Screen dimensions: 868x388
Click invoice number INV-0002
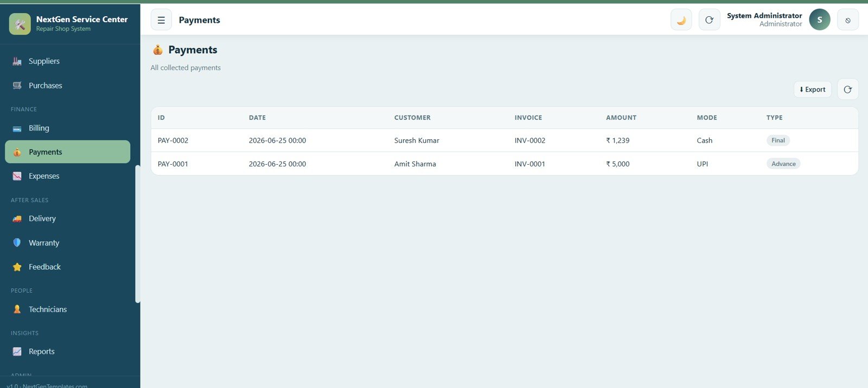[530, 140]
